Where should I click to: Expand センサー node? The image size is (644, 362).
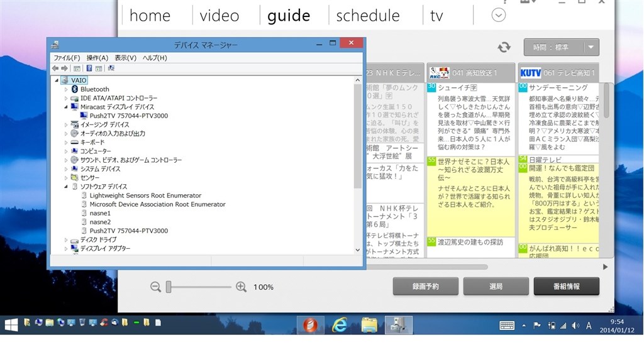[x=65, y=178]
